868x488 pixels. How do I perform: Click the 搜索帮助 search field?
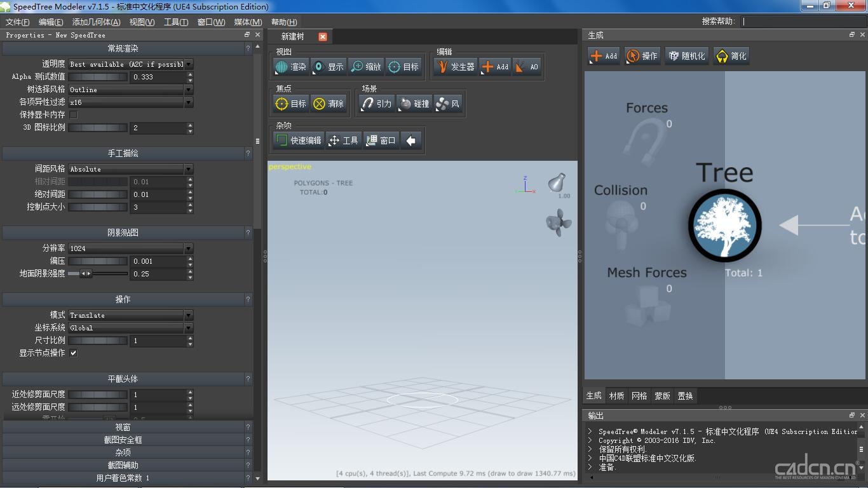click(803, 22)
